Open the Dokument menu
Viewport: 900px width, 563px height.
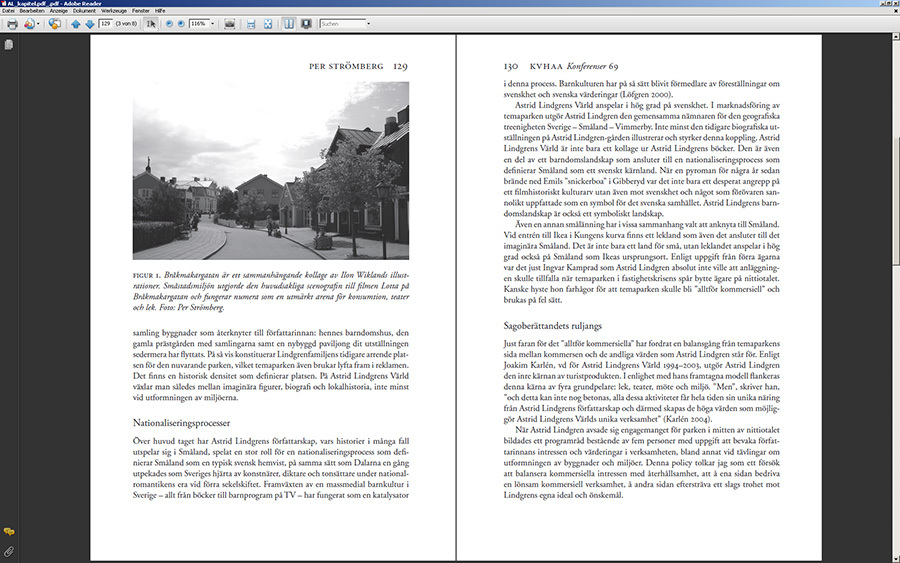pyautogui.click(x=84, y=11)
